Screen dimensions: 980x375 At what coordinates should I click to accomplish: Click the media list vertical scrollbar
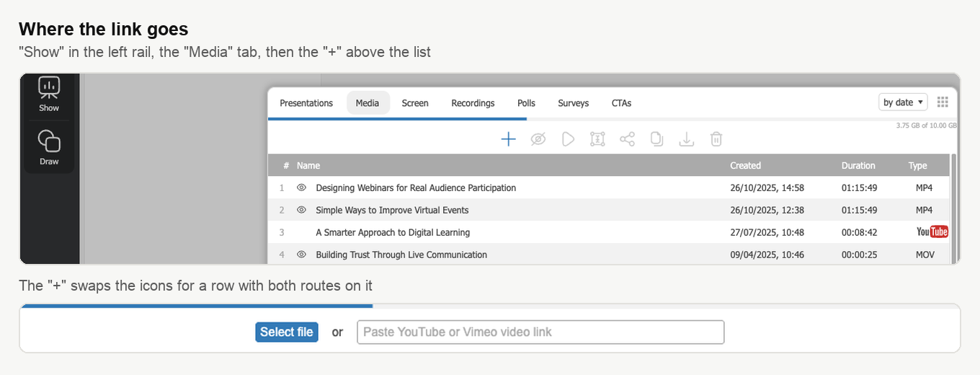[x=954, y=209]
